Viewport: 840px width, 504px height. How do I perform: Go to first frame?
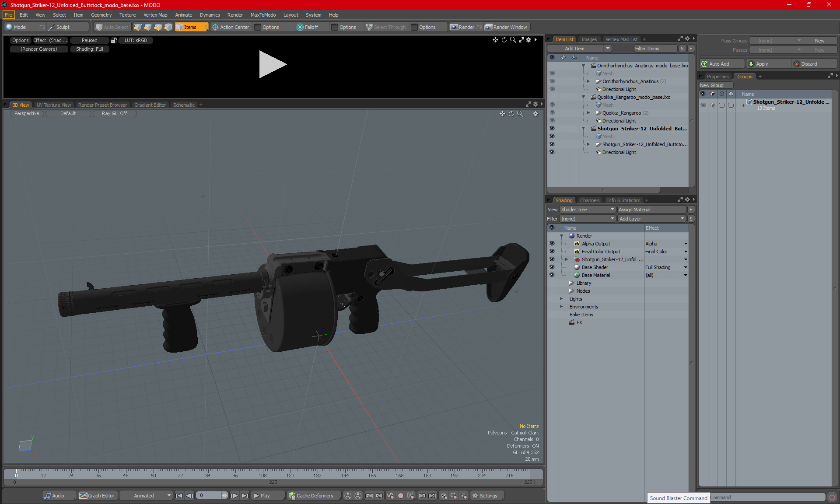[179, 496]
